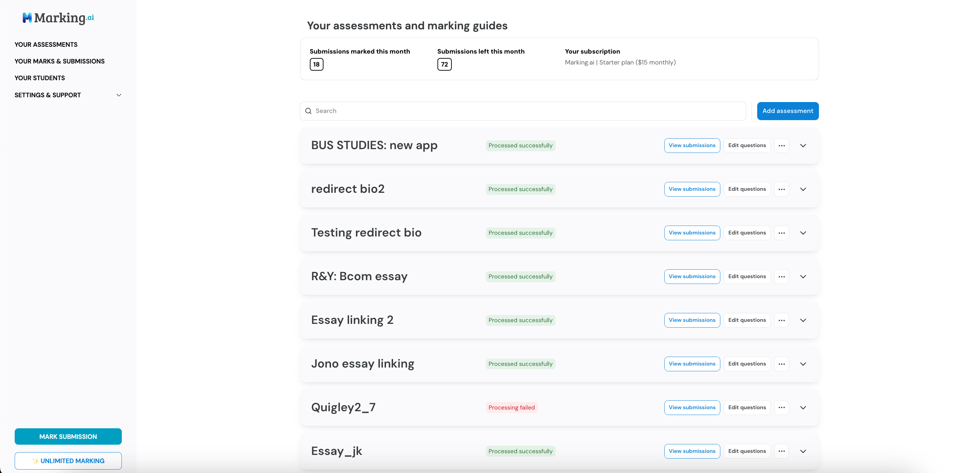Click the Mark Submission button

coord(68,436)
